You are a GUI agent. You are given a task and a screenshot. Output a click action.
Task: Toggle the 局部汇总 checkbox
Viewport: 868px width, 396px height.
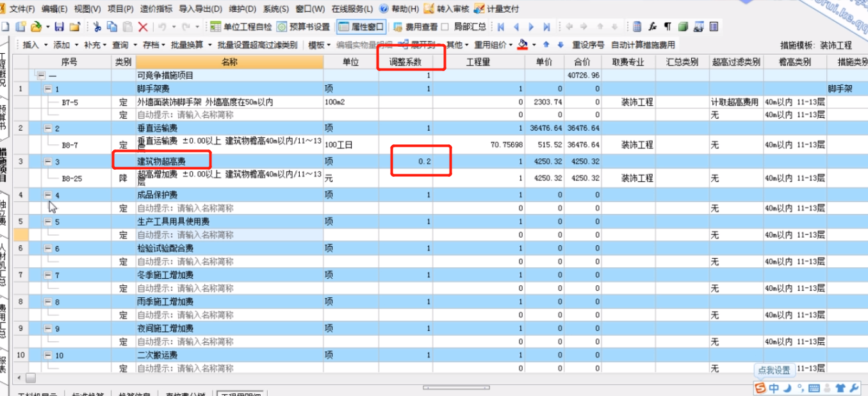[445, 27]
